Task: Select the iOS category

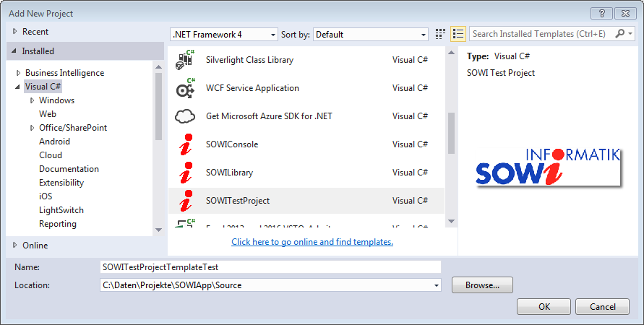Action: [46, 196]
